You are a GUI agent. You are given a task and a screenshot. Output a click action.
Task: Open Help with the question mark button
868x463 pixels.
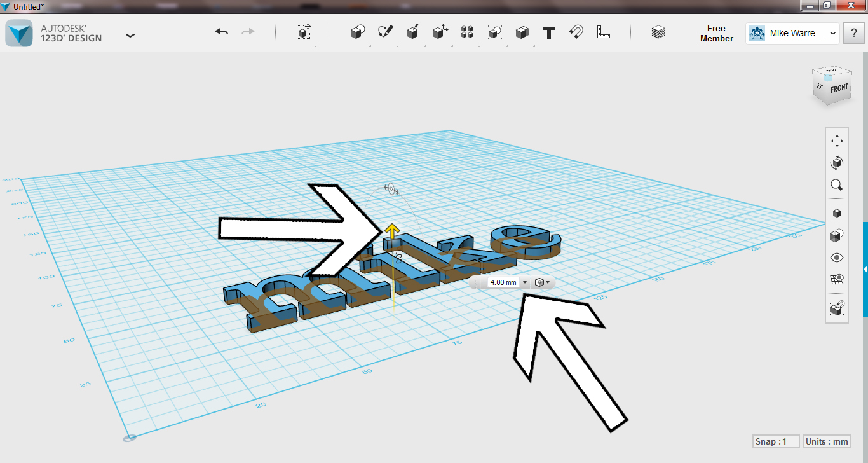(x=853, y=33)
